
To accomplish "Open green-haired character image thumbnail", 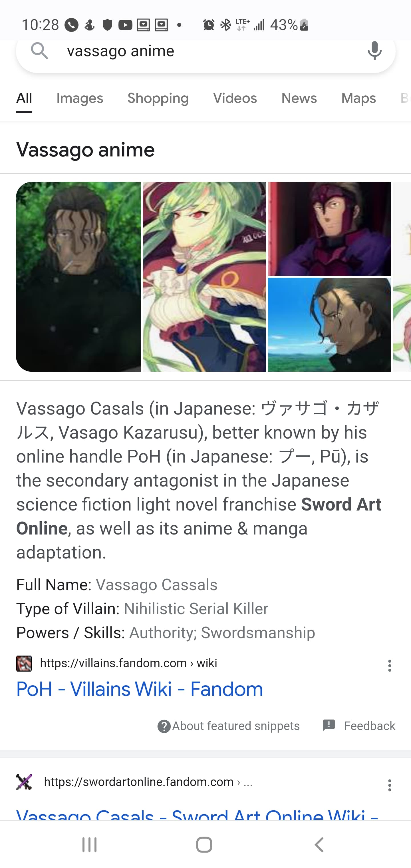I will click(204, 277).
